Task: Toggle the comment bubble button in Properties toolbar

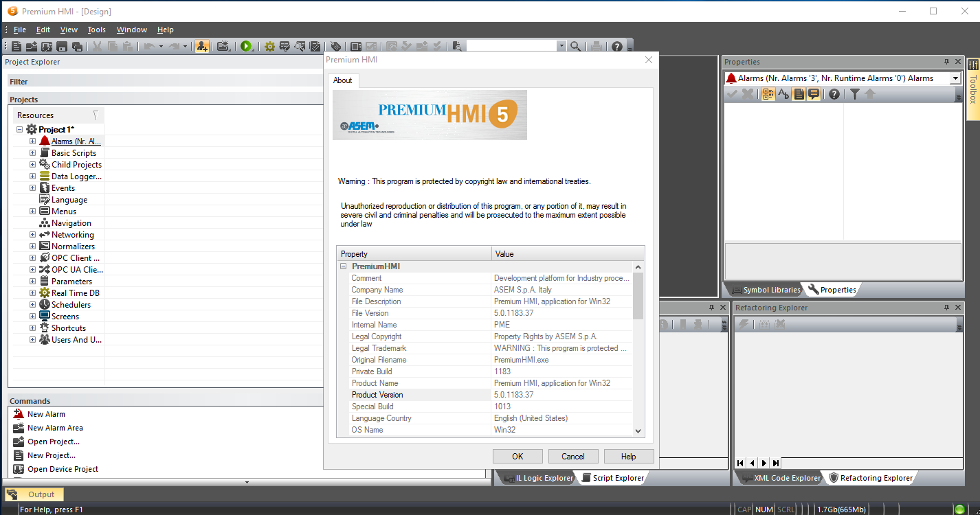Action: (x=814, y=94)
